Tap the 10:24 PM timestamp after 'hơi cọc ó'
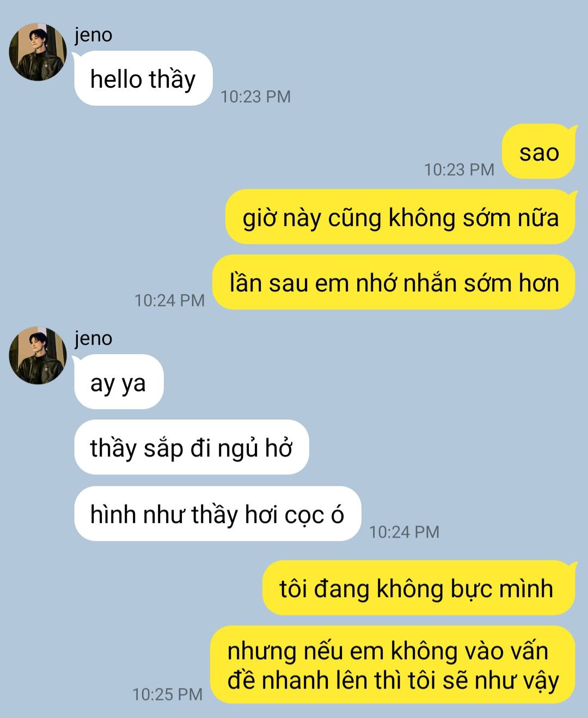Viewport: 588px width, 718px height. click(404, 532)
